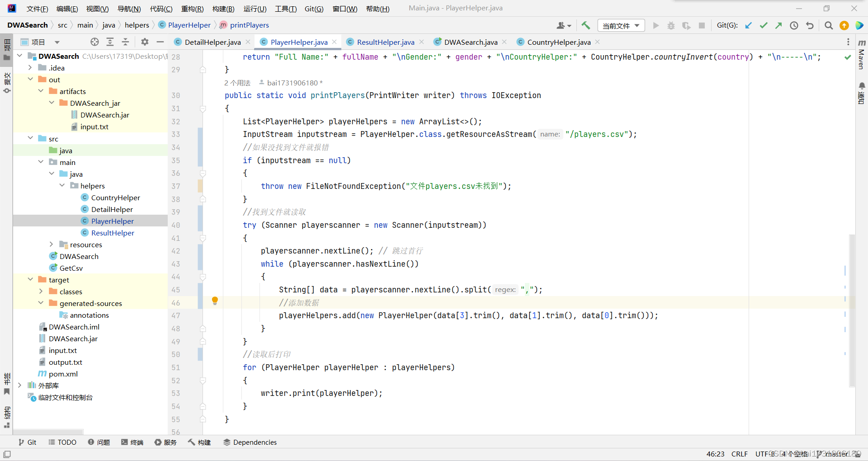Click the printPlayers breadcrumb
This screenshot has height=461, width=868.
click(249, 25)
